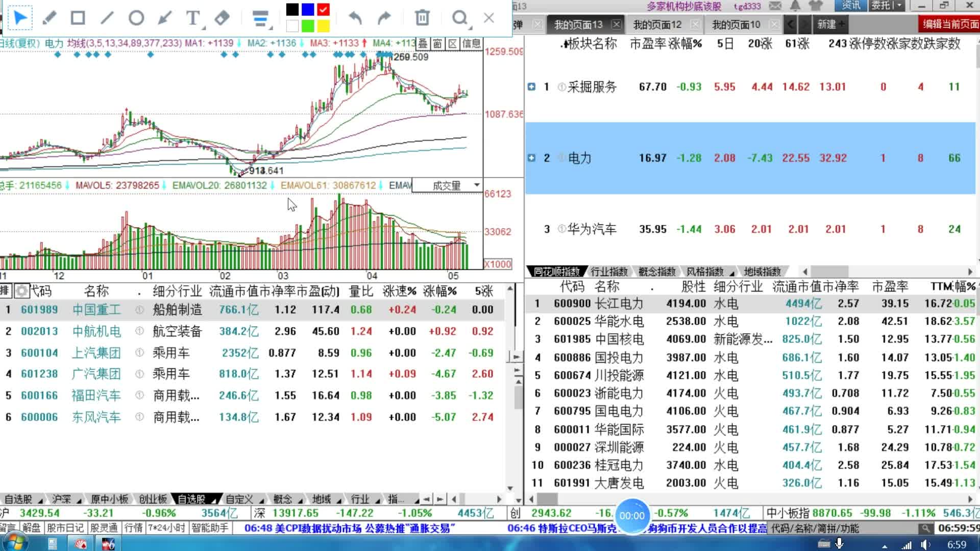Select the pencil drawing tool
This screenshot has height=551, width=980.
tap(49, 18)
